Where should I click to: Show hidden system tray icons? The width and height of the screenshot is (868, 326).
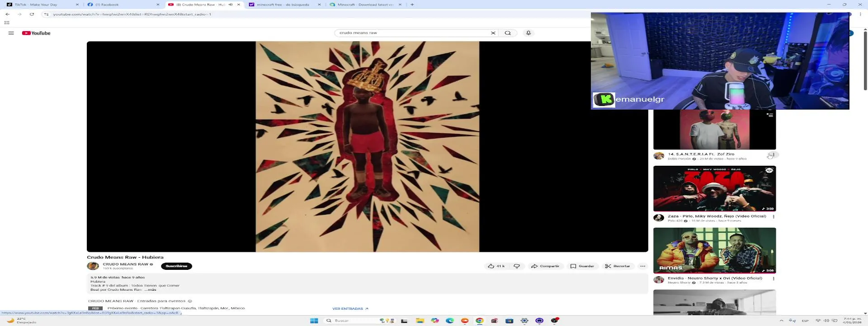click(x=781, y=321)
